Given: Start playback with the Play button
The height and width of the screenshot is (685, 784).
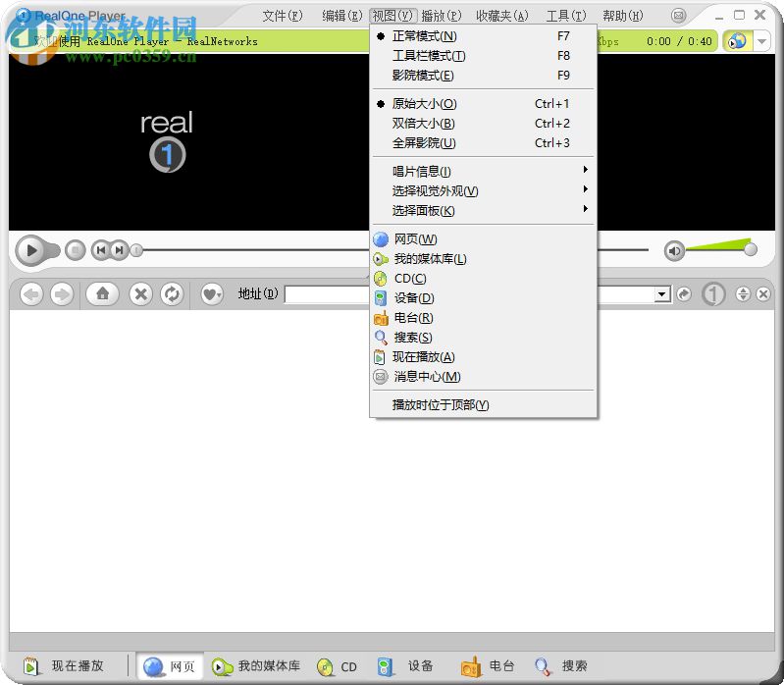Looking at the screenshot, I should coord(31,250).
